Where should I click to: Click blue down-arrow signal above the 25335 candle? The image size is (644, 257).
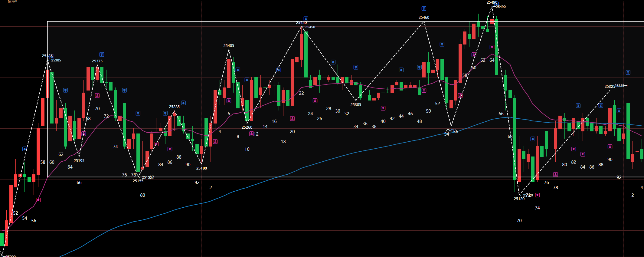(628, 72)
